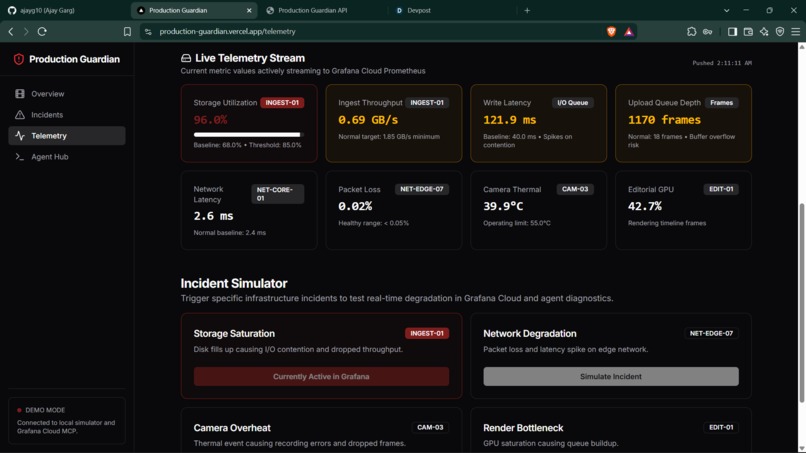Click the 121.9 ms write latency value
Image resolution: width=806 pixels, height=453 pixels.
click(x=509, y=120)
